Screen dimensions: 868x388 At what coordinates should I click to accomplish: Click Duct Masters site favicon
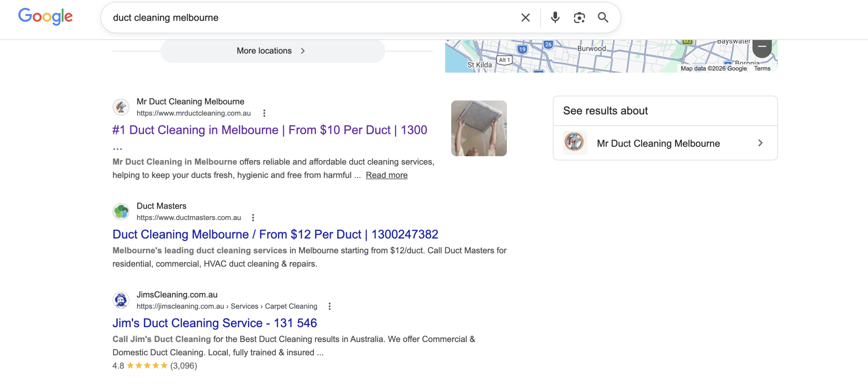coord(121,212)
